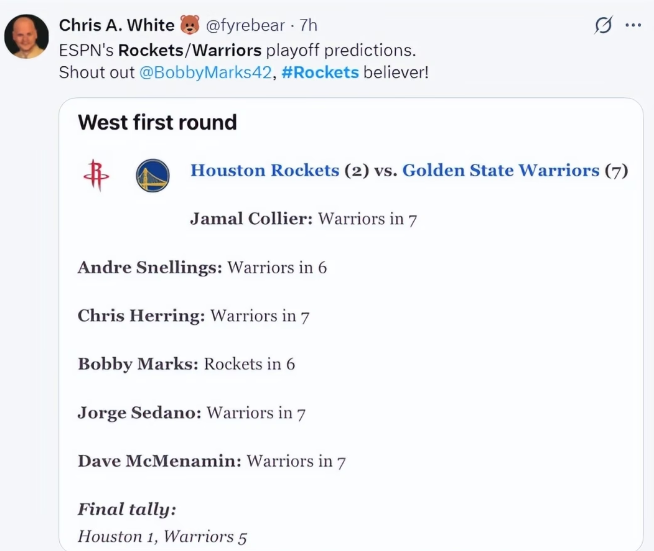The height and width of the screenshot is (551, 654).
Task: Click Chris A. White's profile avatar
Action: coord(27,36)
